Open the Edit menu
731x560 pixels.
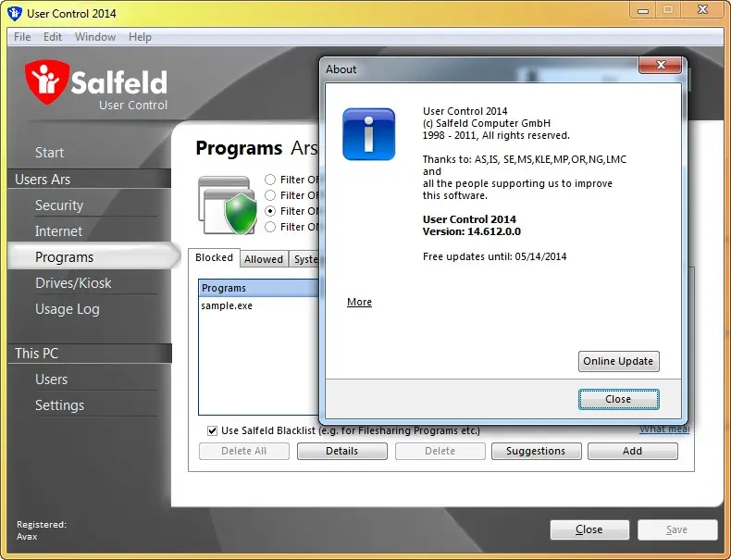point(52,37)
